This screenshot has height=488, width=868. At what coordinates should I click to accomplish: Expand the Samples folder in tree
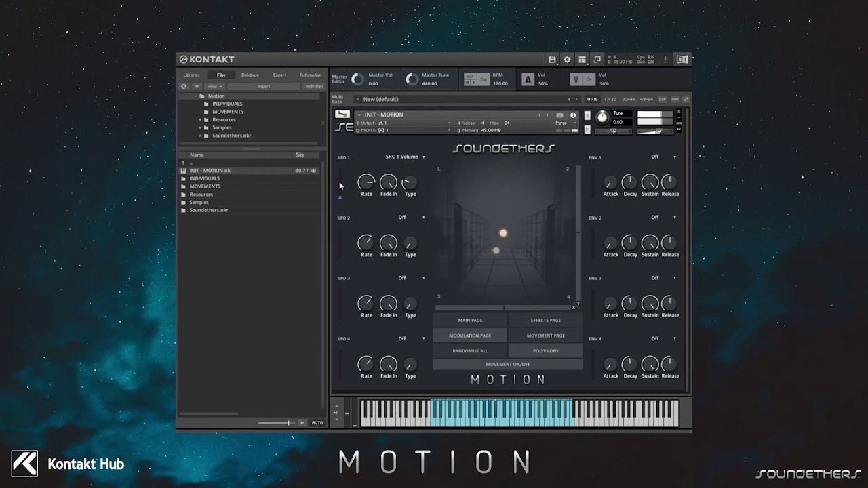(x=200, y=127)
